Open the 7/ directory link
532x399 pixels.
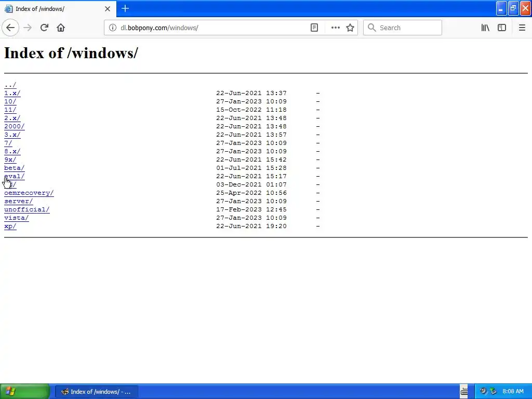[8, 143]
